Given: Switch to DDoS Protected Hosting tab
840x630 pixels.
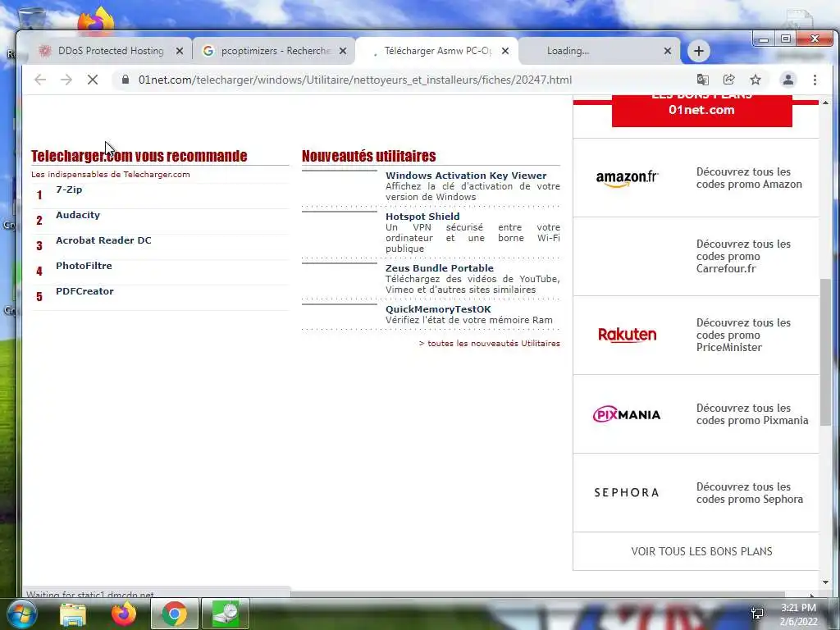Looking at the screenshot, I should tap(110, 51).
